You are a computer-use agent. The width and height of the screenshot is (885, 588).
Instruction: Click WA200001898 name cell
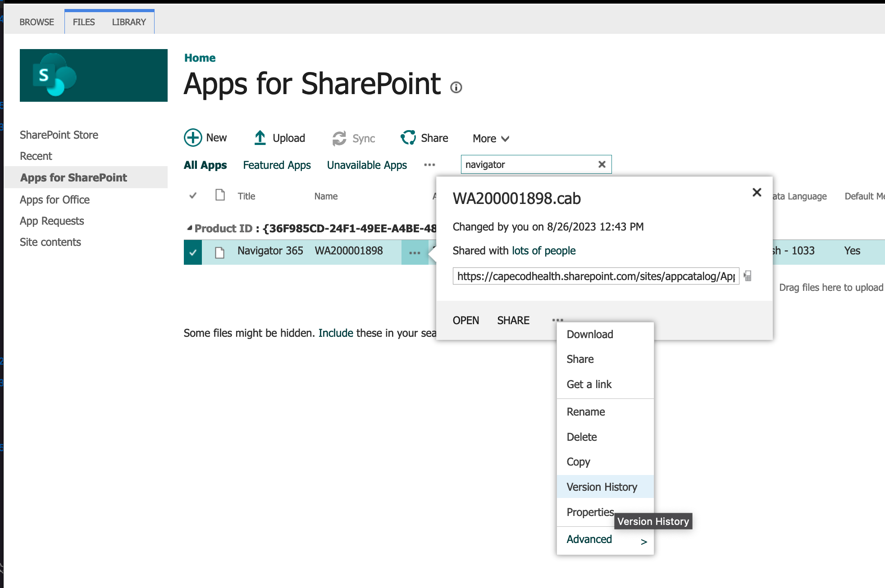(349, 251)
